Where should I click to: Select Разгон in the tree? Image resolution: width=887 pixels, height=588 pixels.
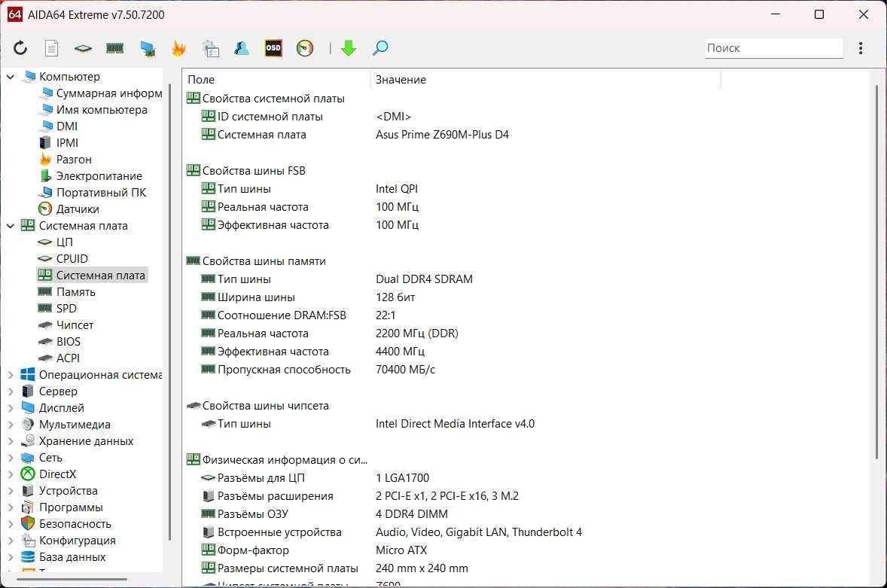pos(74,160)
